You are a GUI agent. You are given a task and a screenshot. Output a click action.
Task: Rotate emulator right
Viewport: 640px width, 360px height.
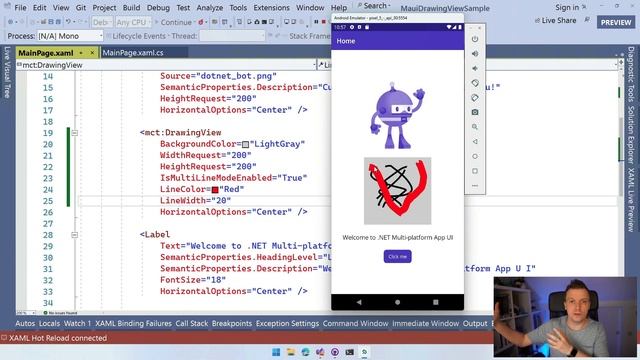pyautogui.click(x=475, y=98)
